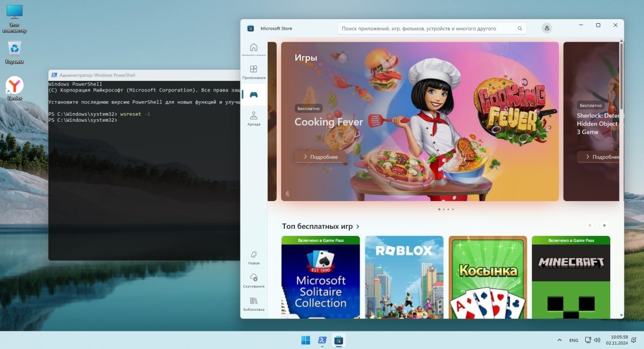
Task: Go to previous free games carousel arrow
Action: pyautogui.click(x=590, y=225)
